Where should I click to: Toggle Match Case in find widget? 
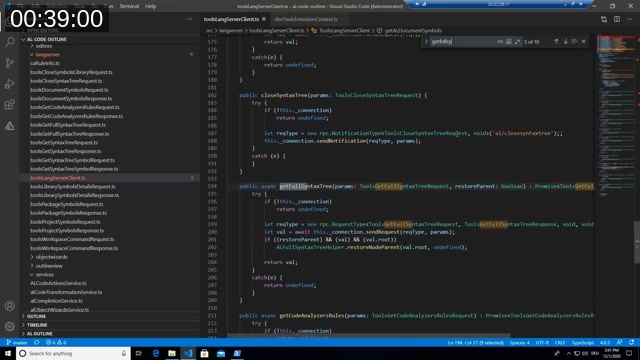(x=500, y=42)
